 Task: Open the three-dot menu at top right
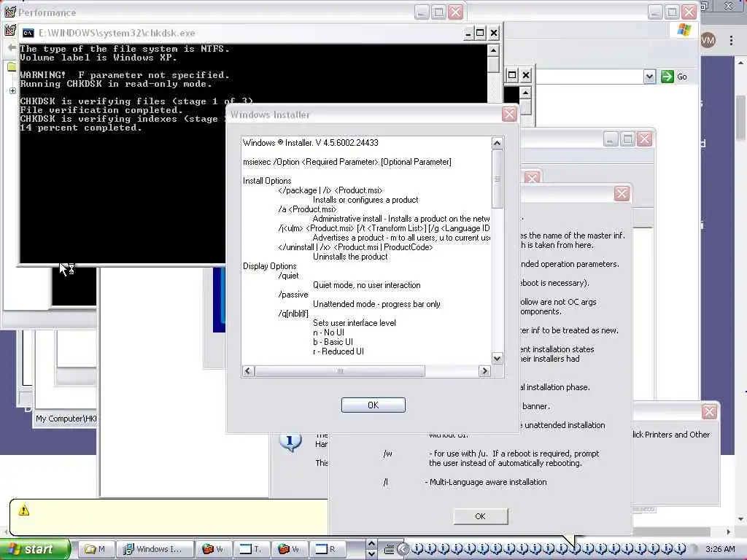click(x=731, y=41)
